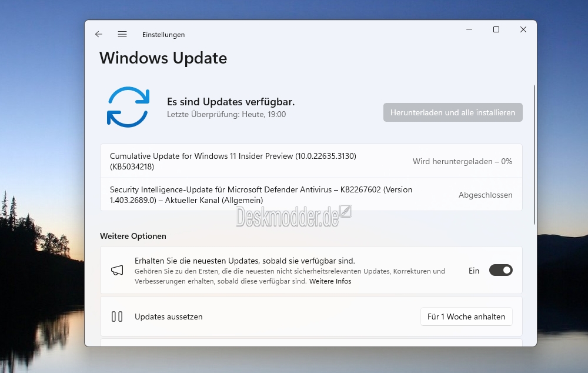Maximize the Einstellungen window
The image size is (588, 373).
(x=496, y=29)
